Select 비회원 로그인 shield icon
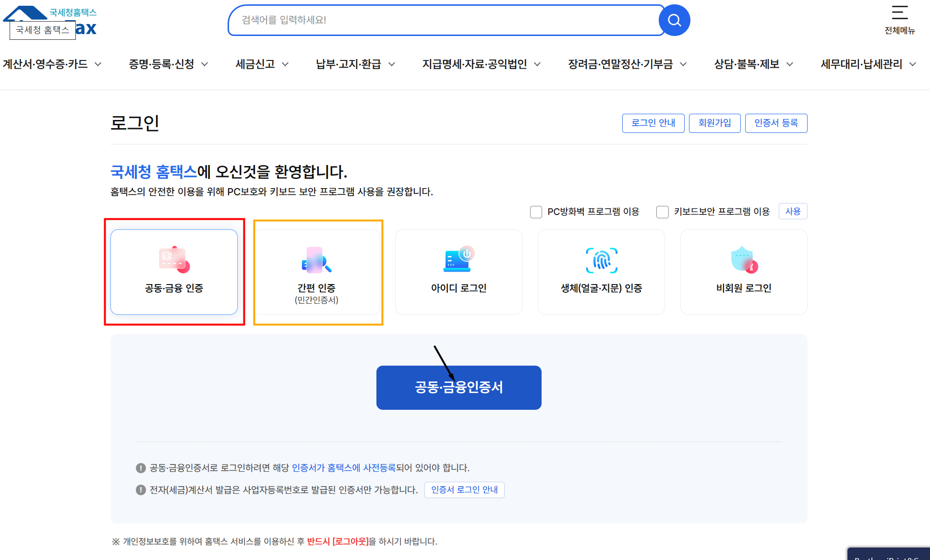This screenshot has height=560, width=930. (744, 260)
